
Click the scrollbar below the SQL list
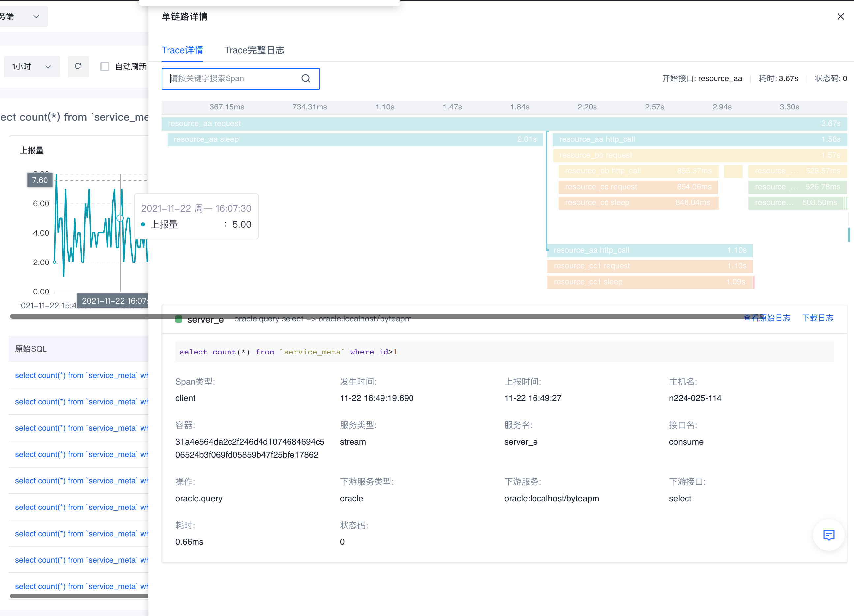click(x=79, y=596)
